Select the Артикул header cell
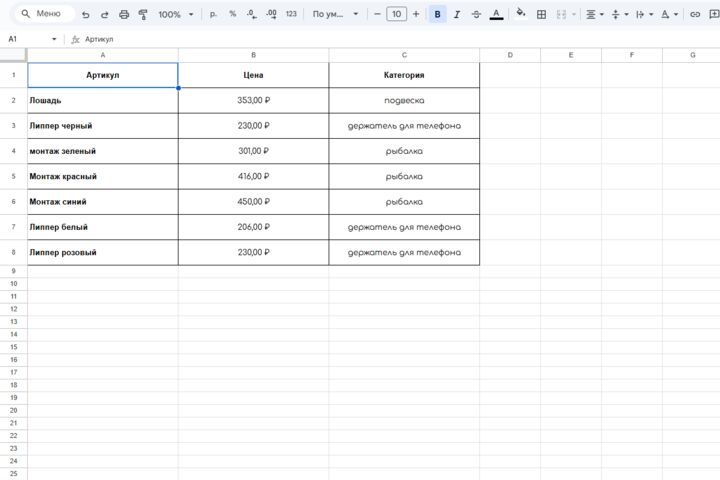This screenshot has height=480, width=720. [x=103, y=75]
